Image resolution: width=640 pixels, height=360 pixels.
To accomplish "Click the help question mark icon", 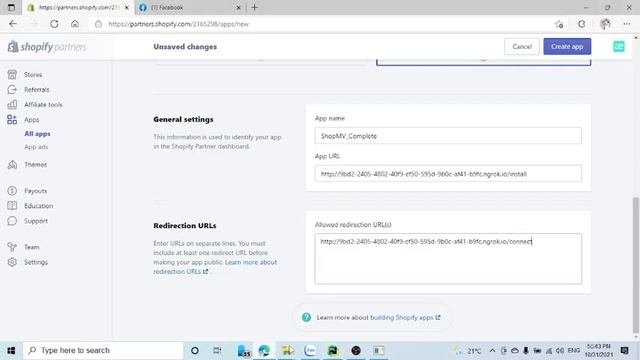I will tap(306, 317).
